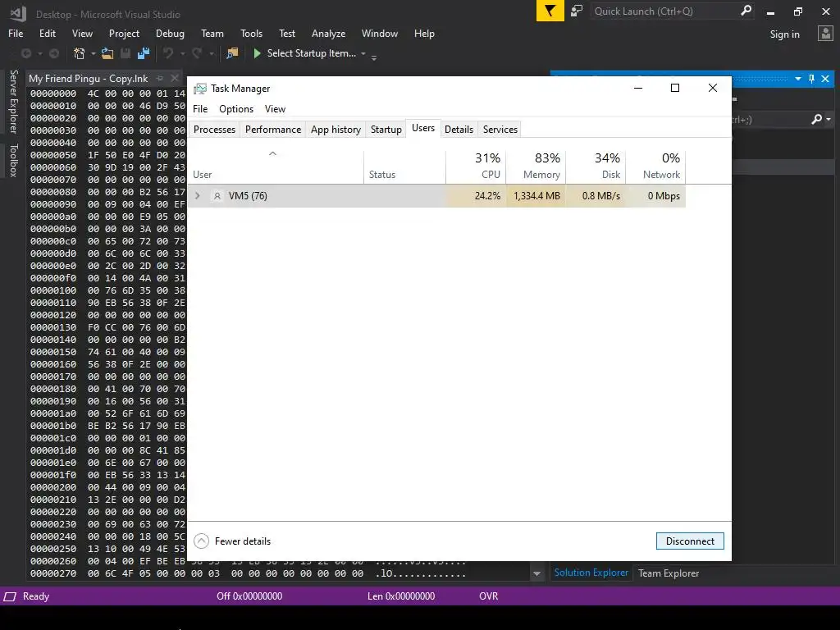This screenshot has width=840, height=630.
Task: Switch to the Processes tab
Action: pos(214,129)
